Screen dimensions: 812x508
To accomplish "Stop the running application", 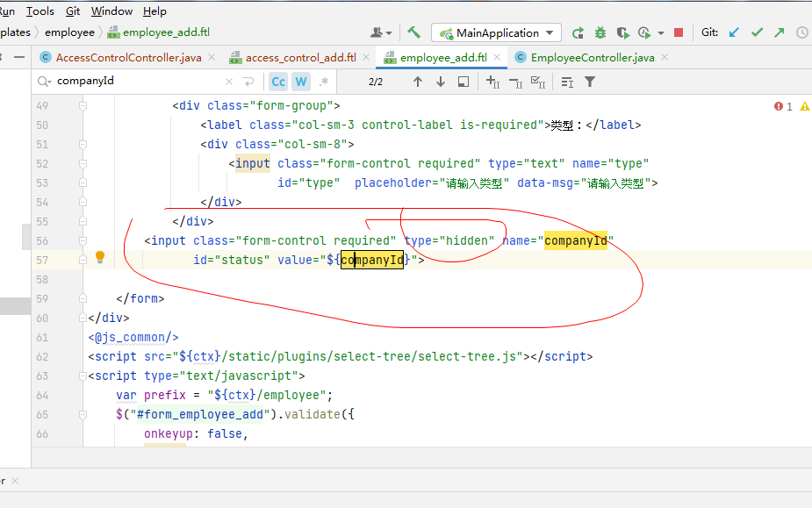I will pos(679,32).
